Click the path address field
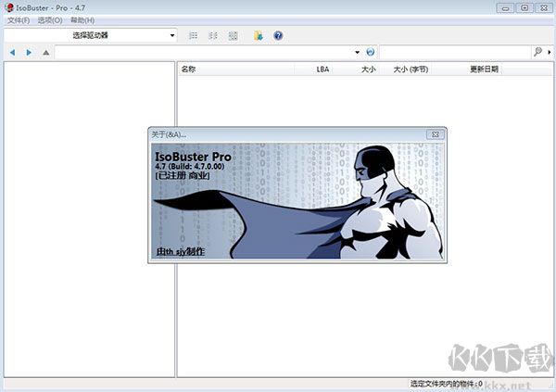Image resolution: width=556 pixels, height=392 pixels. coord(204,52)
